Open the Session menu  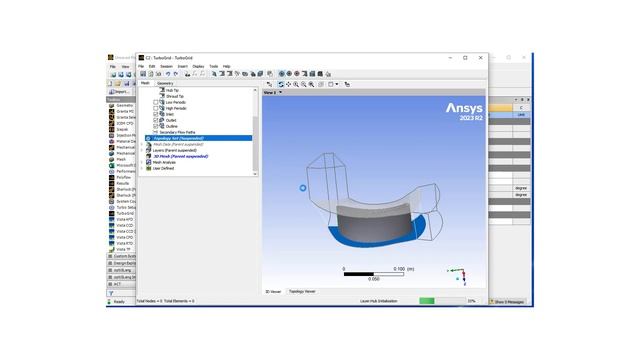(x=166, y=66)
